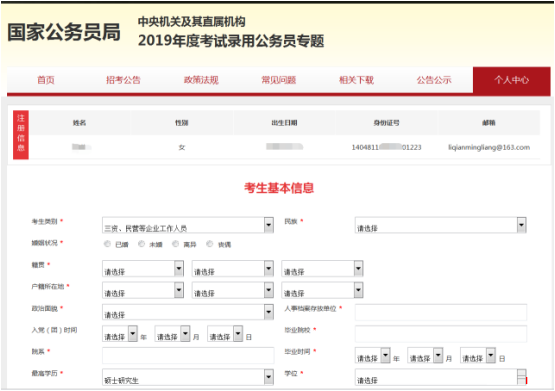Click the 出生日期 column header
555x391 pixels.
click(x=284, y=123)
